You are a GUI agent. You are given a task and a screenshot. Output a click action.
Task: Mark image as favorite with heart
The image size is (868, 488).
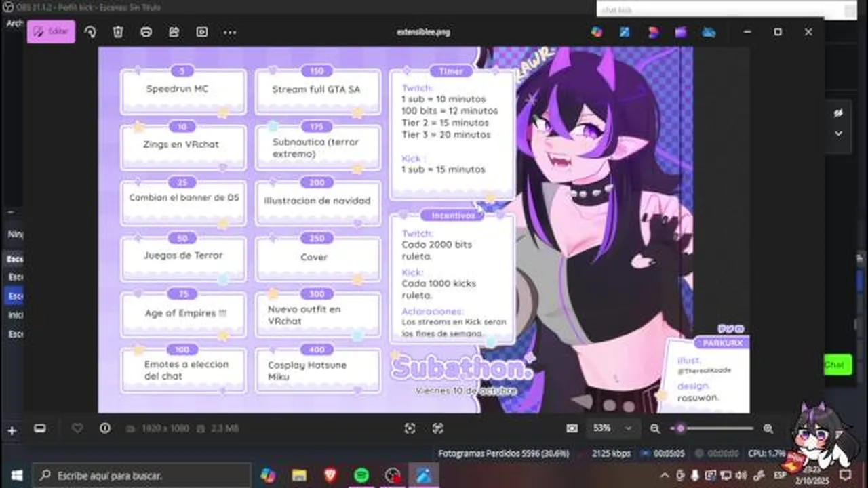(x=77, y=428)
